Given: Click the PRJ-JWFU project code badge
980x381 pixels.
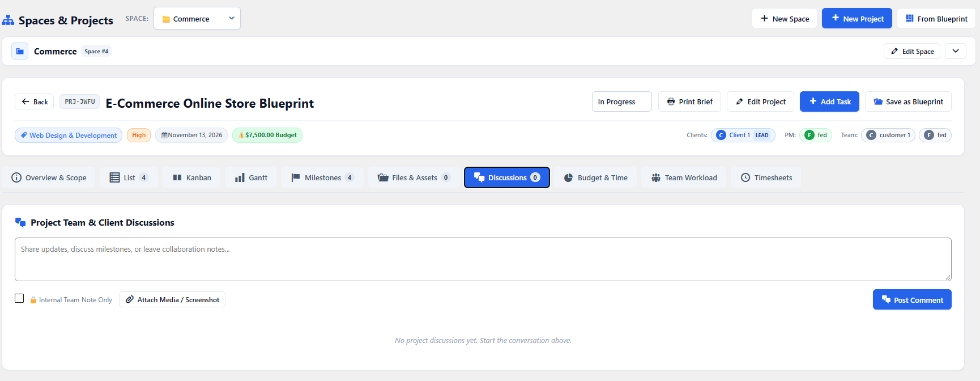Looking at the screenshot, I should click(x=79, y=101).
